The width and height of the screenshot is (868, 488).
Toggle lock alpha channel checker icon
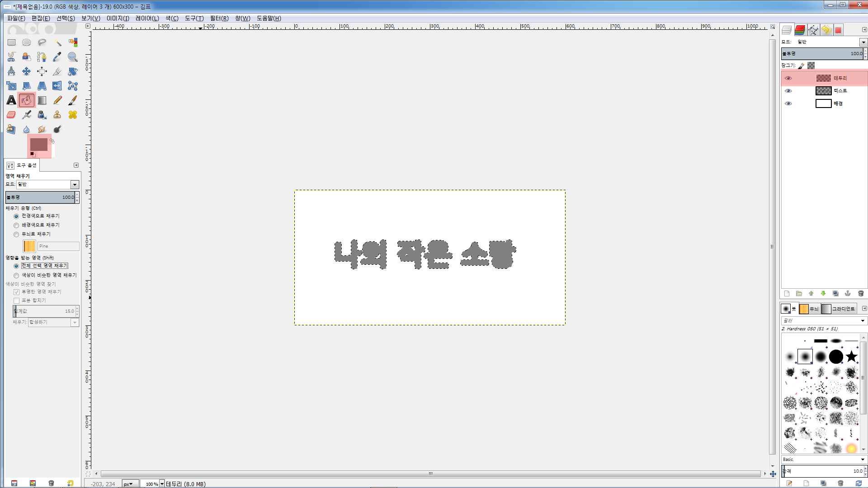pos(811,66)
